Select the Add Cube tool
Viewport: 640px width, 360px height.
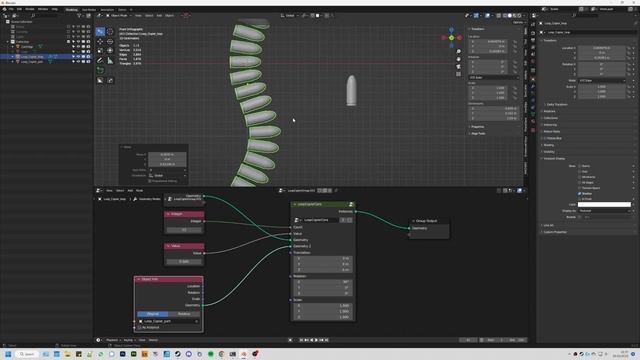[100, 70]
